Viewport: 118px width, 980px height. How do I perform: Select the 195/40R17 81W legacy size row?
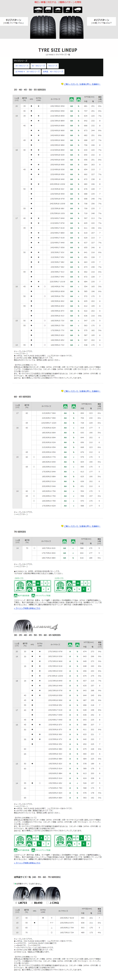click(x=58, y=918)
